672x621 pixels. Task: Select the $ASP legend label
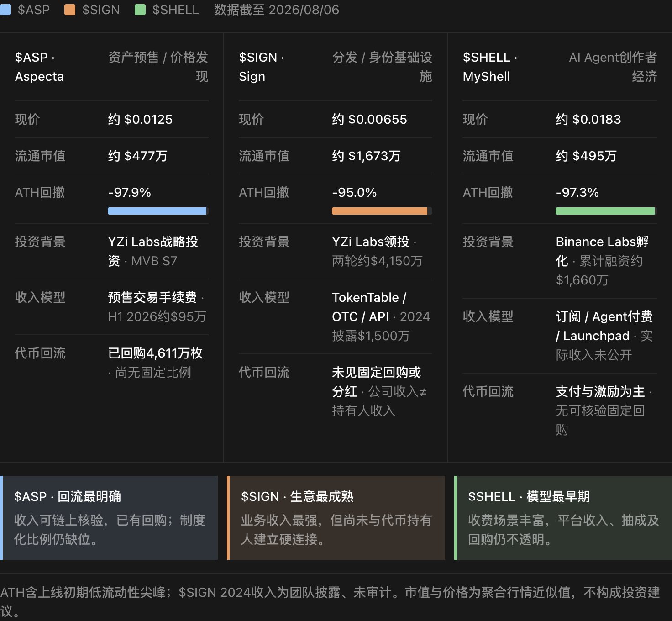click(34, 10)
